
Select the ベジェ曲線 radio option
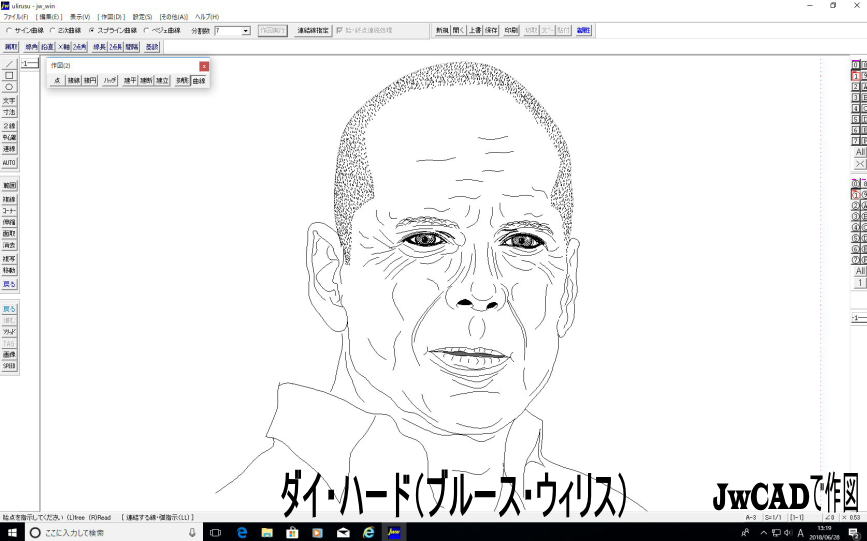point(162,30)
